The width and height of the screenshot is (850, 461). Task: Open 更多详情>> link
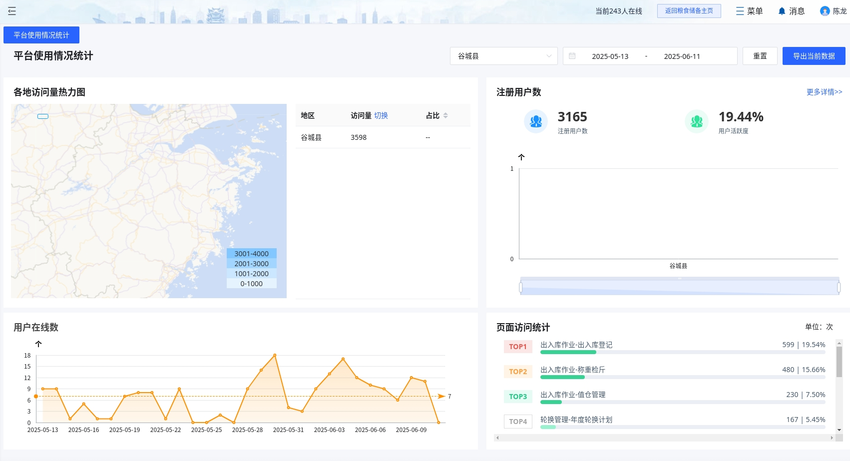[x=824, y=92]
